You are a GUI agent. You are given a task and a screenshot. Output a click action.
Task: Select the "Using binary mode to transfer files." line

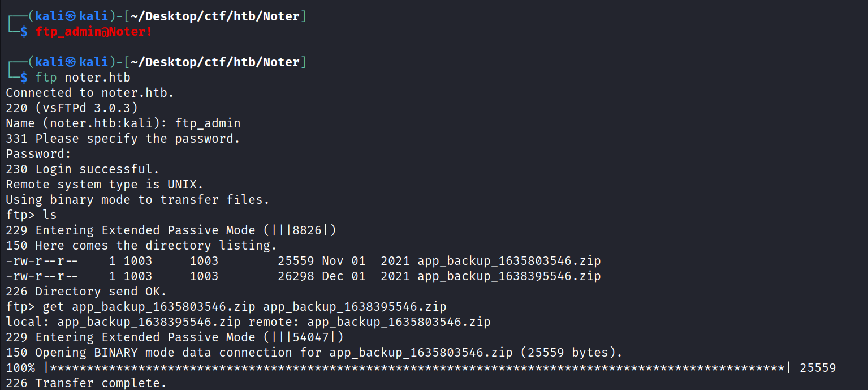(x=138, y=200)
